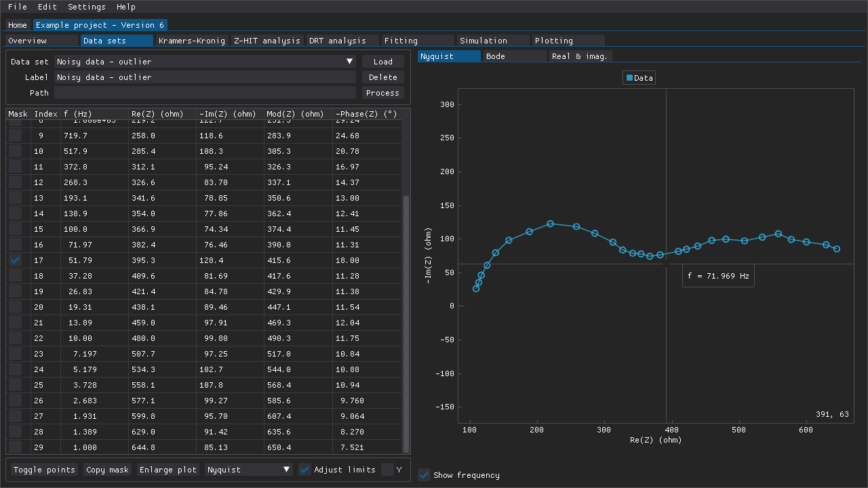Show the Bode plot tab
The image size is (868, 488).
click(x=515, y=56)
